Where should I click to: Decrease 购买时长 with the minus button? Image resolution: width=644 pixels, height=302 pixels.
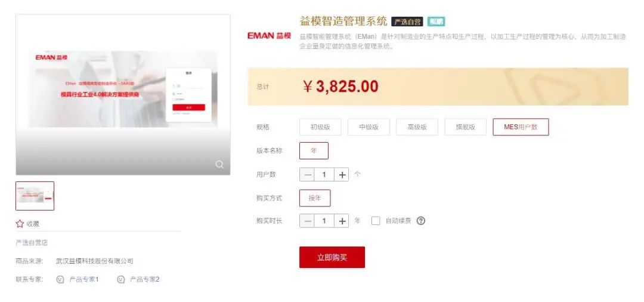[x=307, y=221]
